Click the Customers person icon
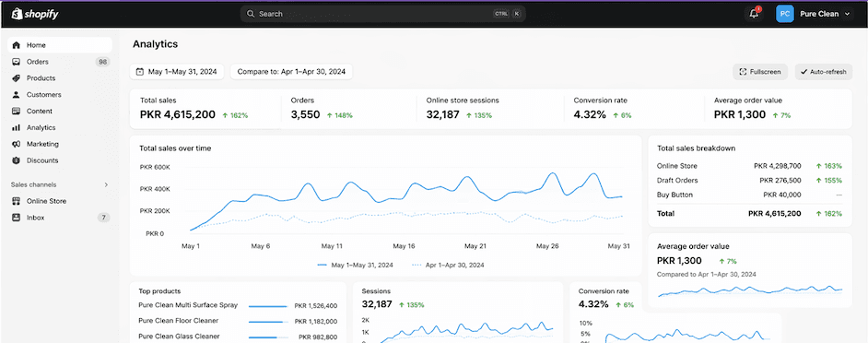 16,95
